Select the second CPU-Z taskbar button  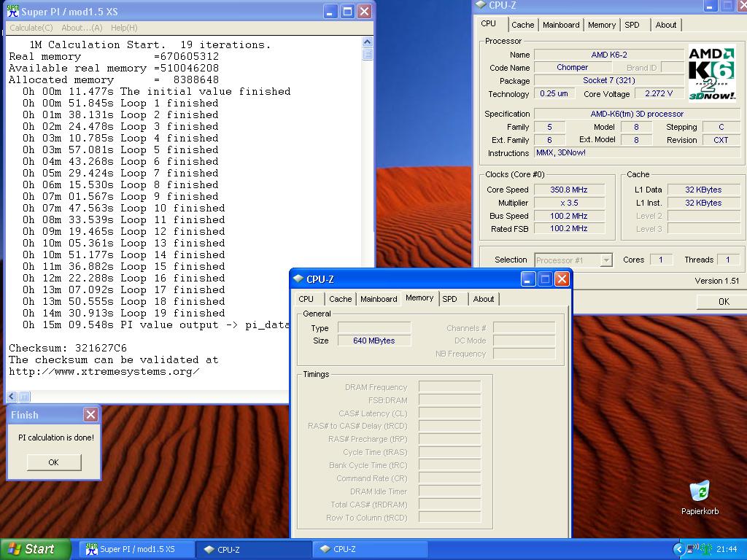(371, 549)
